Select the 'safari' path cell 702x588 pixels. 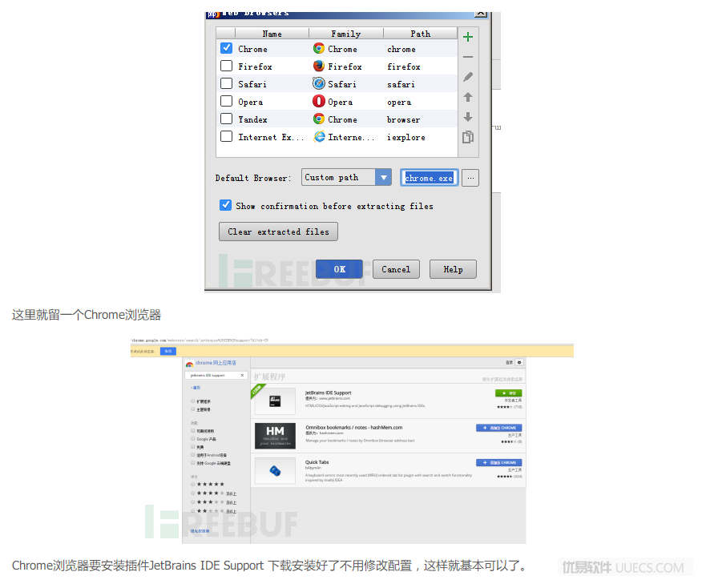[401, 84]
